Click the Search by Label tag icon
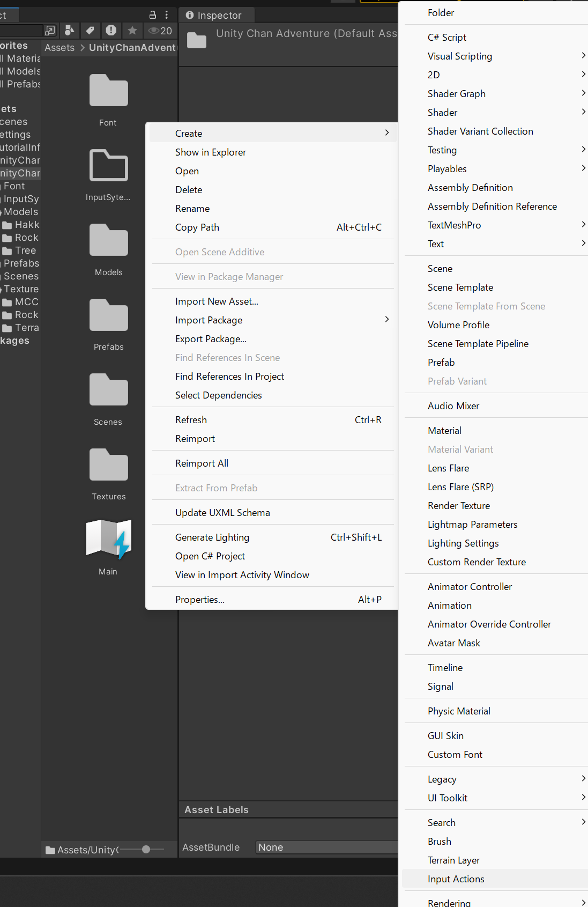 point(90,31)
